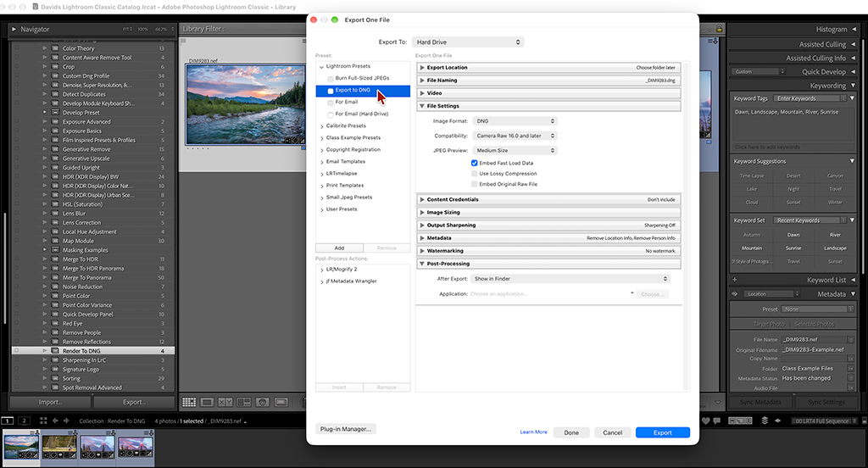Viewport: 868px width, 468px height.
Task: Open People view face icon
Action: [x=263, y=402]
